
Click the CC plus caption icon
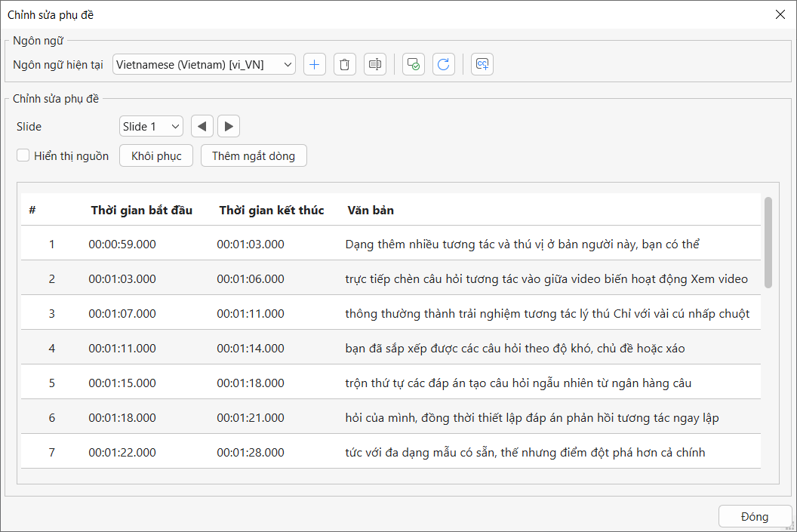tap(482, 65)
